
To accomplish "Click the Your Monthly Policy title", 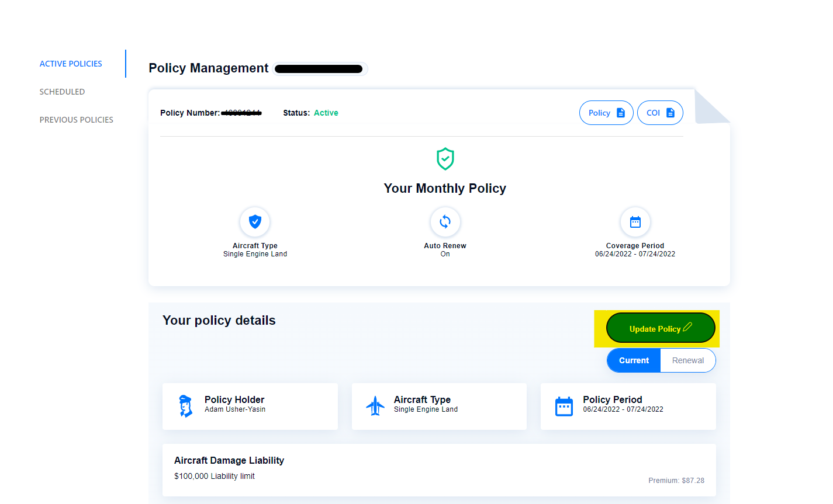I will tap(445, 188).
